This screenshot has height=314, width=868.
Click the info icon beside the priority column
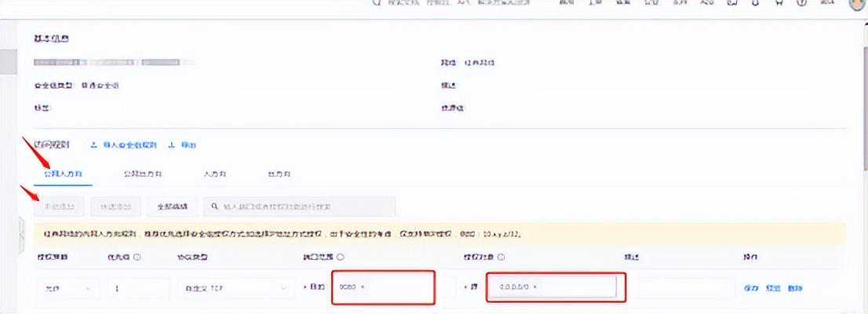pos(137,257)
